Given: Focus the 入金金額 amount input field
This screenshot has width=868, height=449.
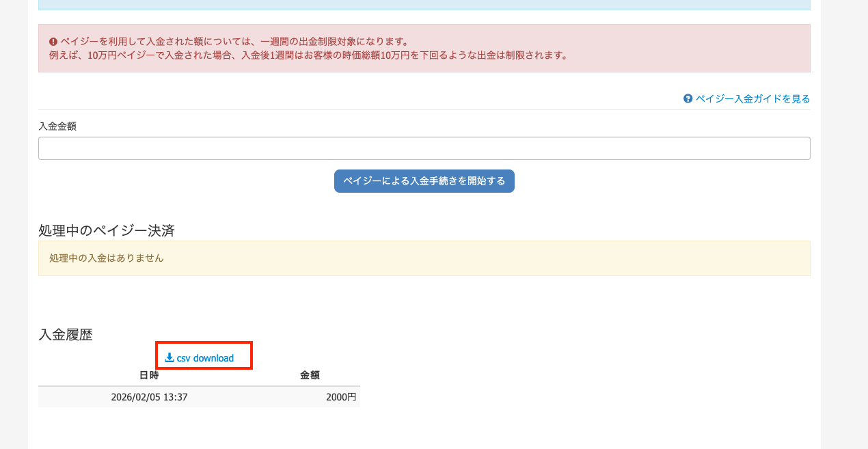Looking at the screenshot, I should pyautogui.click(x=424, y=148).
